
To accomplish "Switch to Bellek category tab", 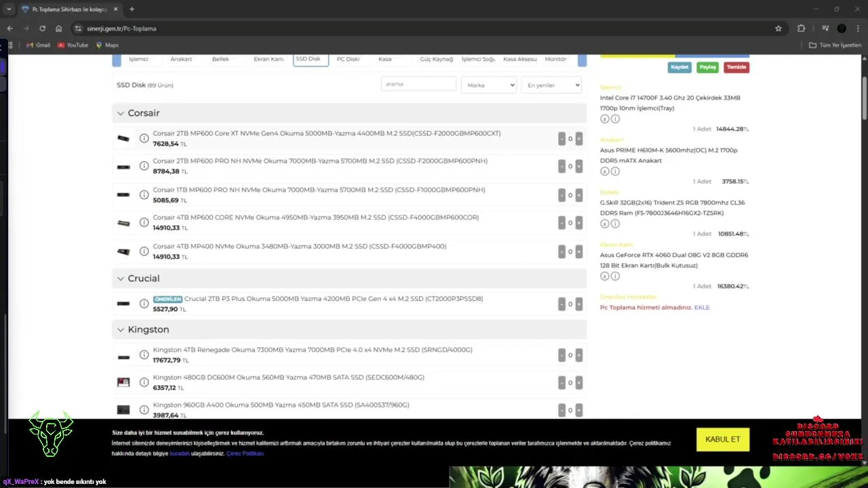I will tap(220, 59).
